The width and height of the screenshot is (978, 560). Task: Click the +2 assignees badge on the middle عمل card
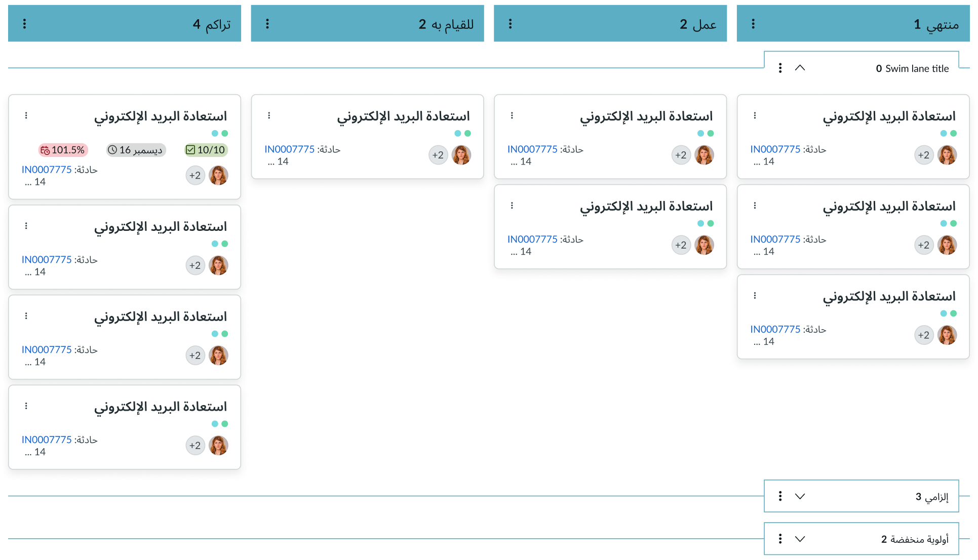pyautogui.click(x=681, y=245)
